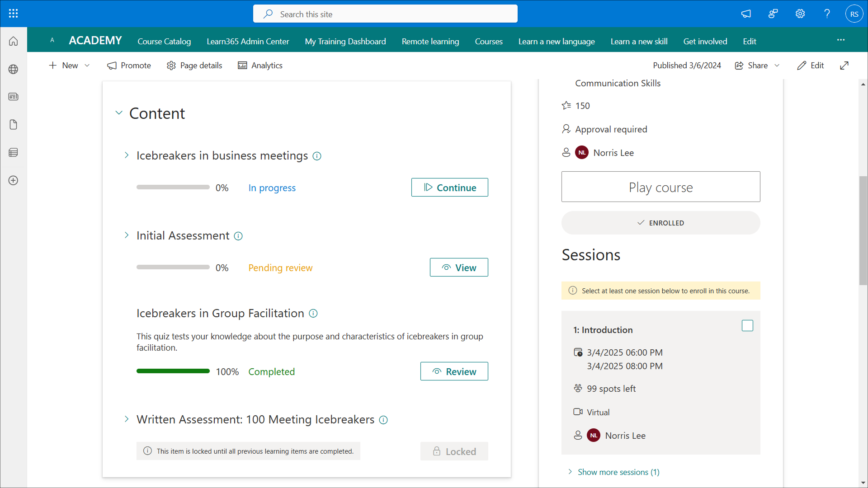Viewport: 868px width, 488px height.
Task: Go to Course Catalog navigation item
Action: tap(164, 41)
